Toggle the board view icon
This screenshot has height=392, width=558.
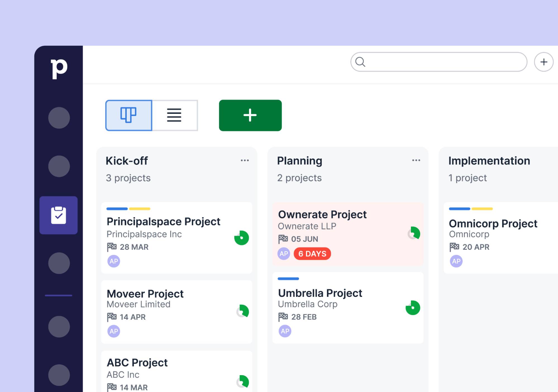[129, 115]
